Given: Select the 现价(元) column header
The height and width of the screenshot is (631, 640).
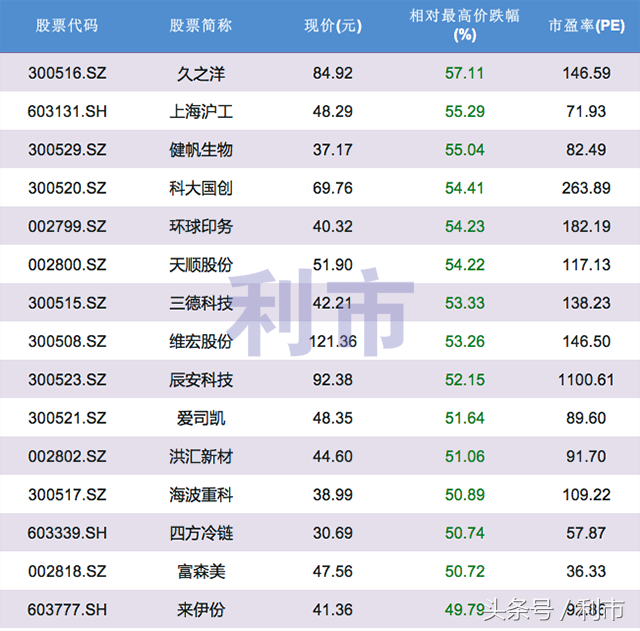Looking at the screenshot, I should click(x=333, y=26).
